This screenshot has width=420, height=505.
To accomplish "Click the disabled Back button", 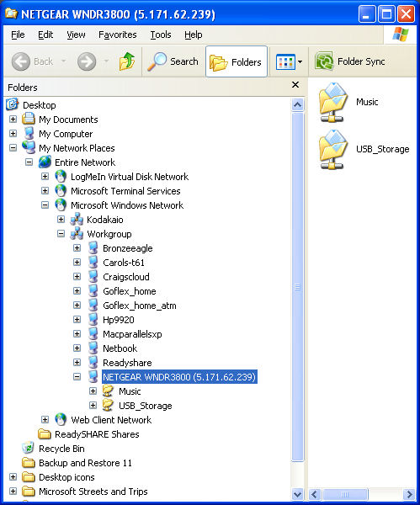I will pos(32,61).
